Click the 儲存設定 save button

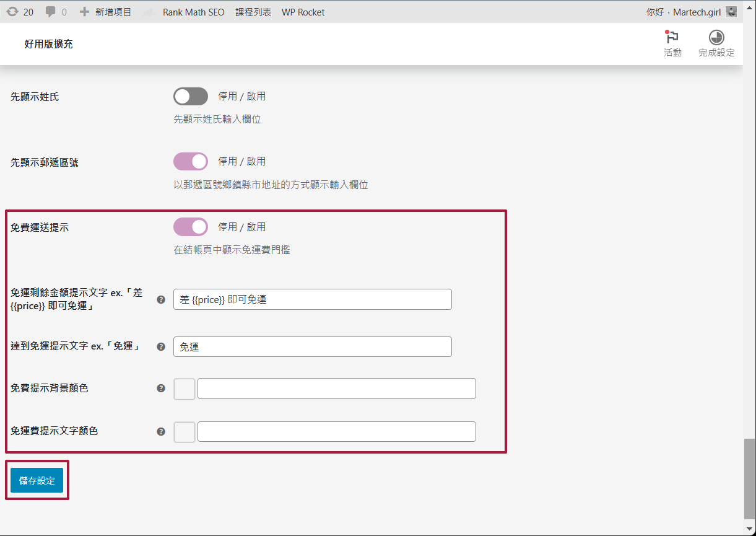[x=37, y=480]
